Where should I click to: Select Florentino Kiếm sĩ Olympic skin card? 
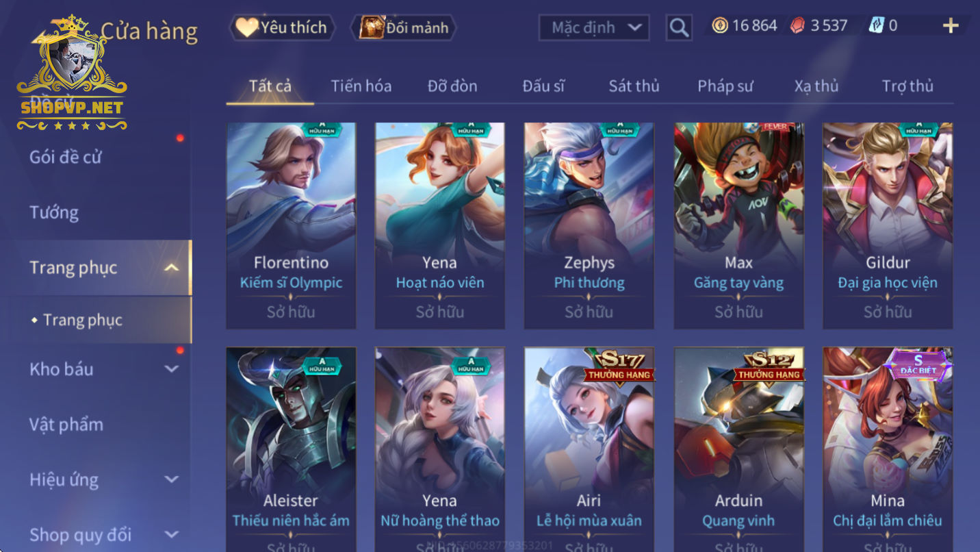(x=291, y=226)
